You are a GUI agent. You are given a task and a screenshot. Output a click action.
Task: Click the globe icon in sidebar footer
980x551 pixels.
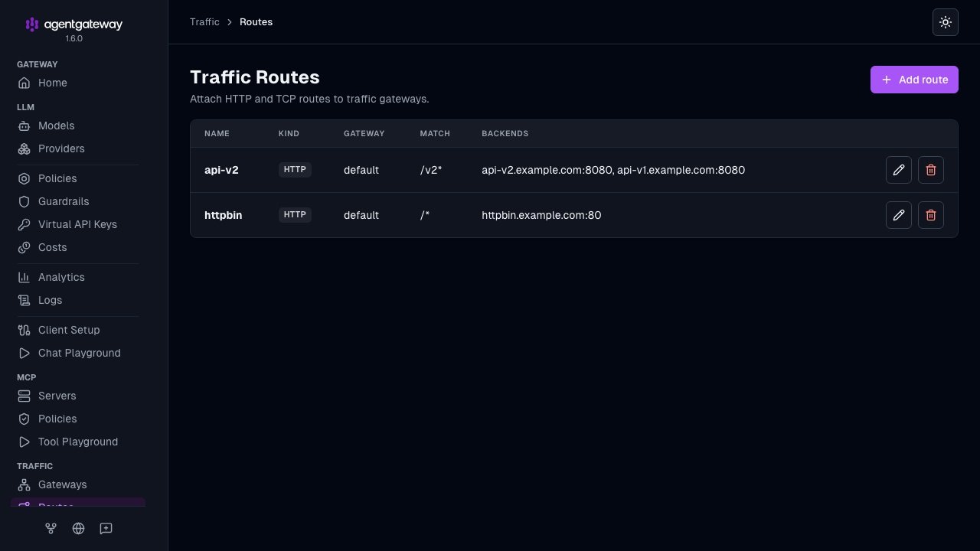coord(78,528)
